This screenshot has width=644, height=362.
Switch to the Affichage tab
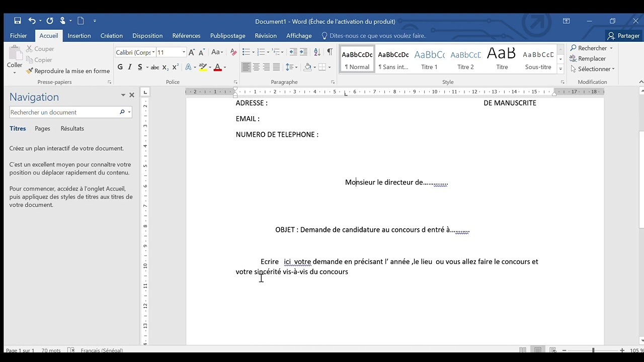[x=299, y=36]
